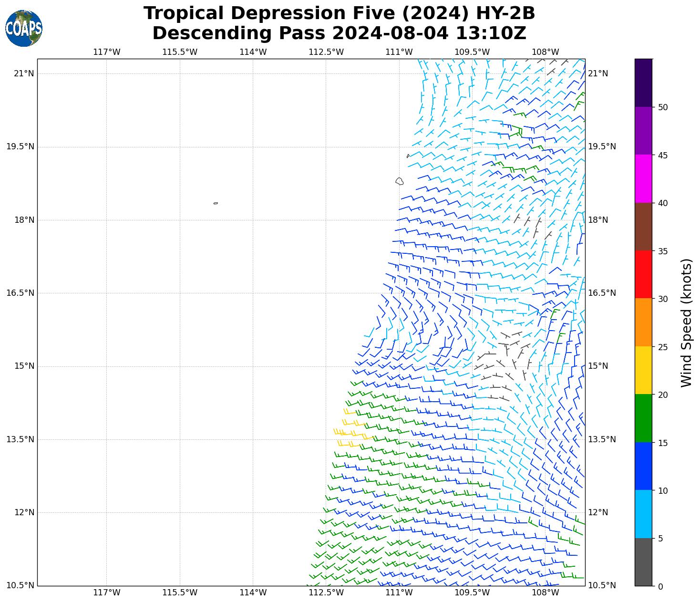Choose the green 15-20 knot colorbar band

point(643,418)
